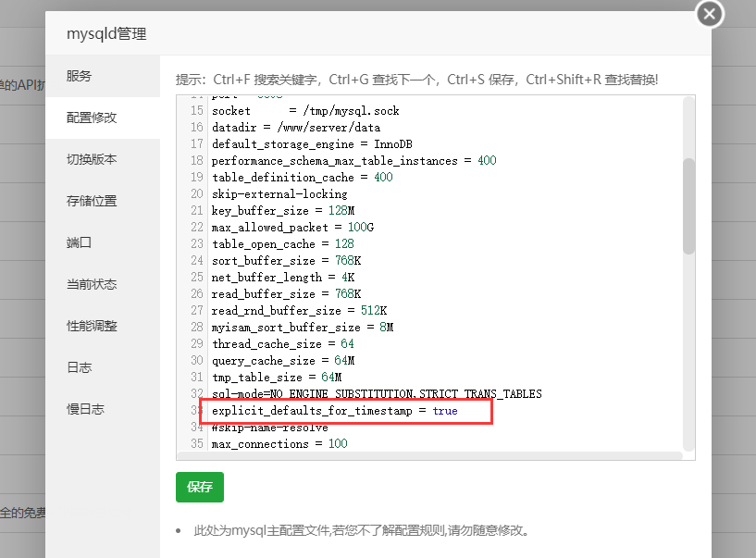The image size is (756, 558).
Task: Open the 慢日志 tab
Action: (x=103, y=409)
